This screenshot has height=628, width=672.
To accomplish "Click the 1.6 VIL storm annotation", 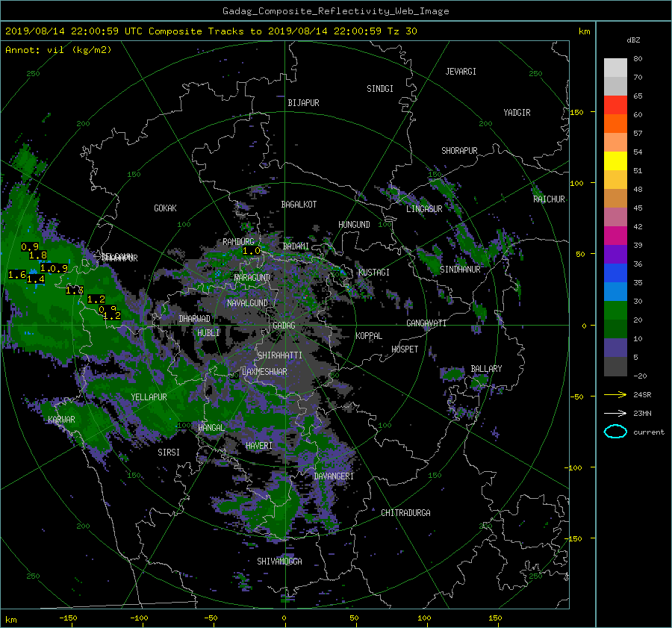I will pyautogui.click(x=17, y=275).
